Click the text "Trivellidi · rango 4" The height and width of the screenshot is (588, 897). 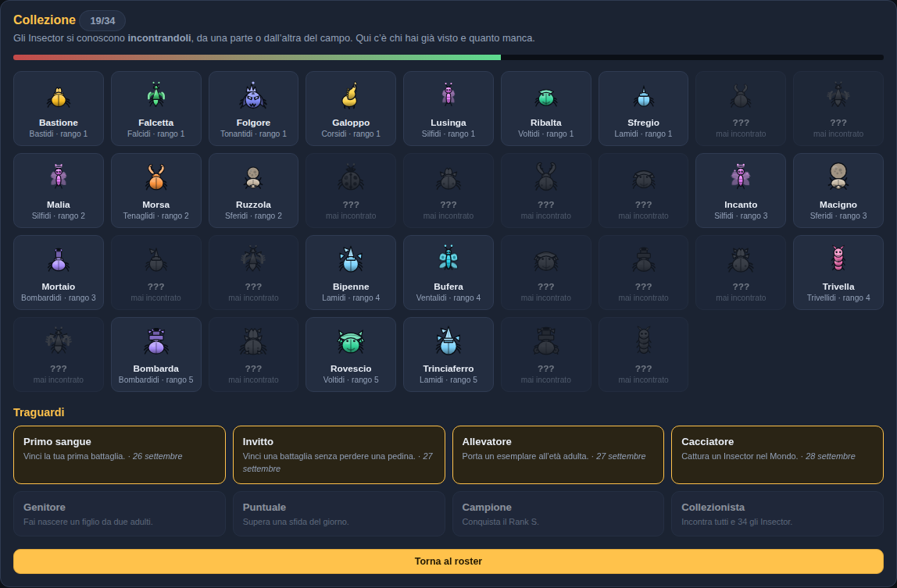(x=838, y=298)
